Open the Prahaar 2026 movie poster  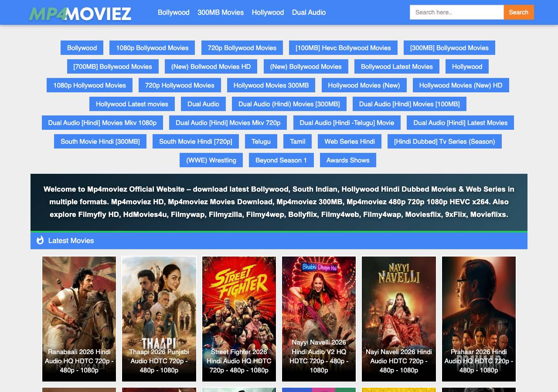479,319
